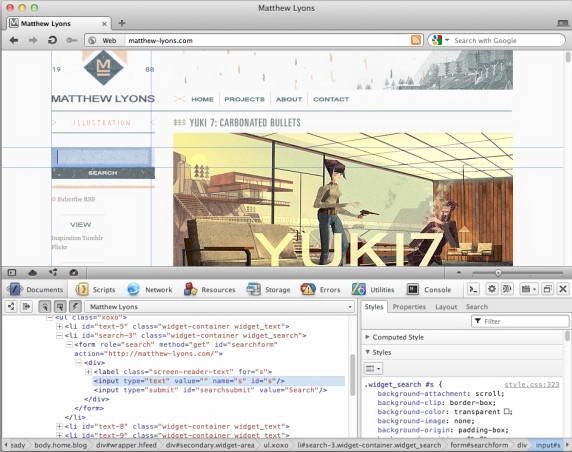Switch to the Properties tab

coord(409,307)
